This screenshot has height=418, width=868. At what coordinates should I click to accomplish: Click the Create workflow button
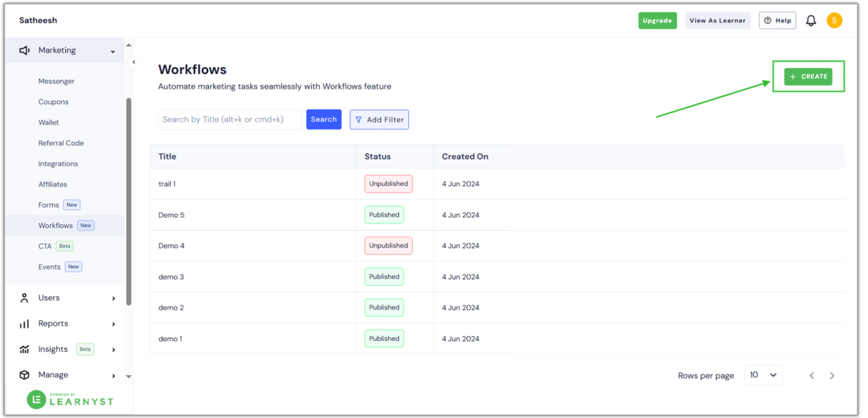pos(808,76)
